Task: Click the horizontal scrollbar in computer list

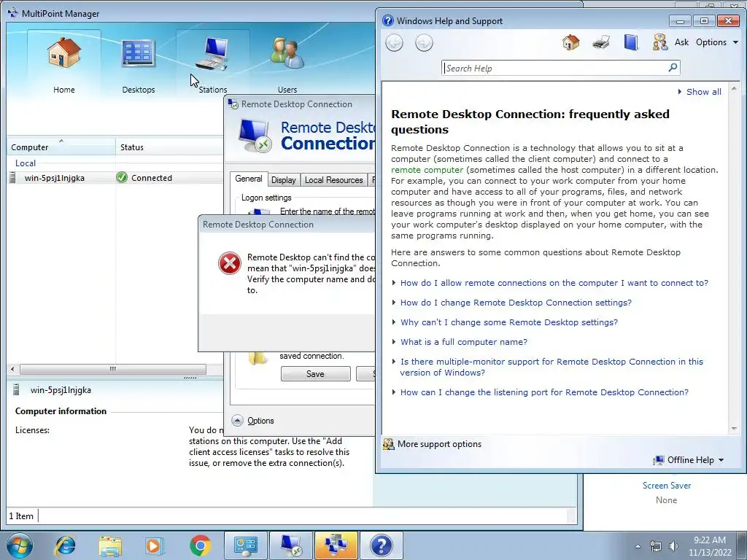Action: click(113, 369)
